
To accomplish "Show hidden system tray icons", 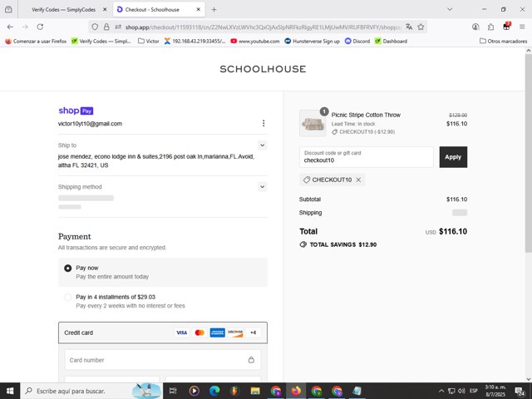I will 441,391.
